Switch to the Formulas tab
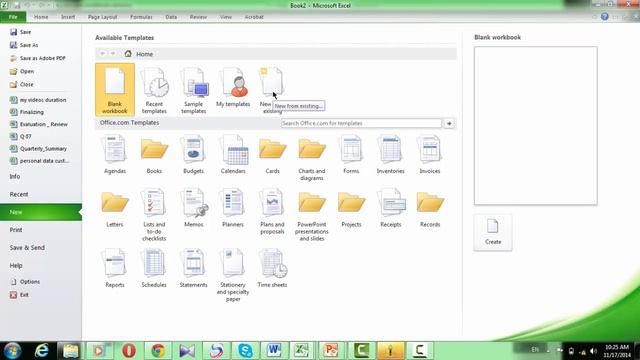This screenshot has height=360, width=640. tap(141, 17)
